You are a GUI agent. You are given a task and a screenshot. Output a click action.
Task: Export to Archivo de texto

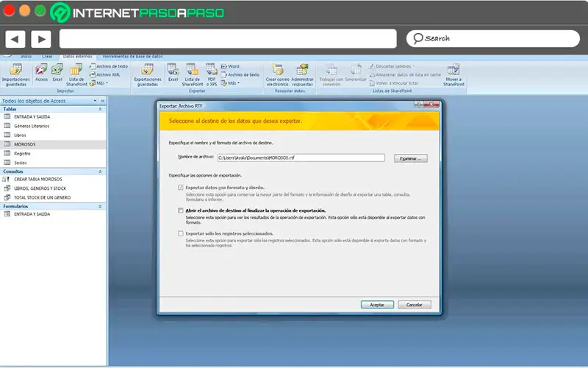pos(240,74)
